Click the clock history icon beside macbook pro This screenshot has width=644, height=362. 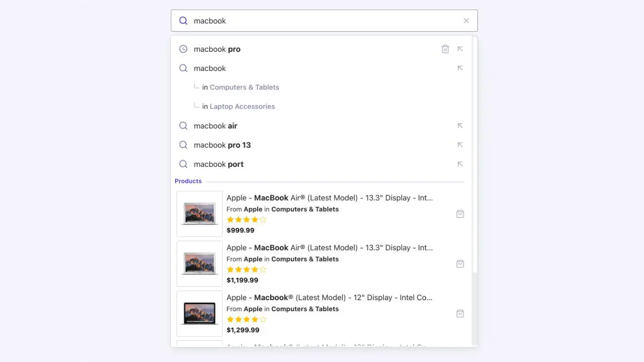(183, 49)
